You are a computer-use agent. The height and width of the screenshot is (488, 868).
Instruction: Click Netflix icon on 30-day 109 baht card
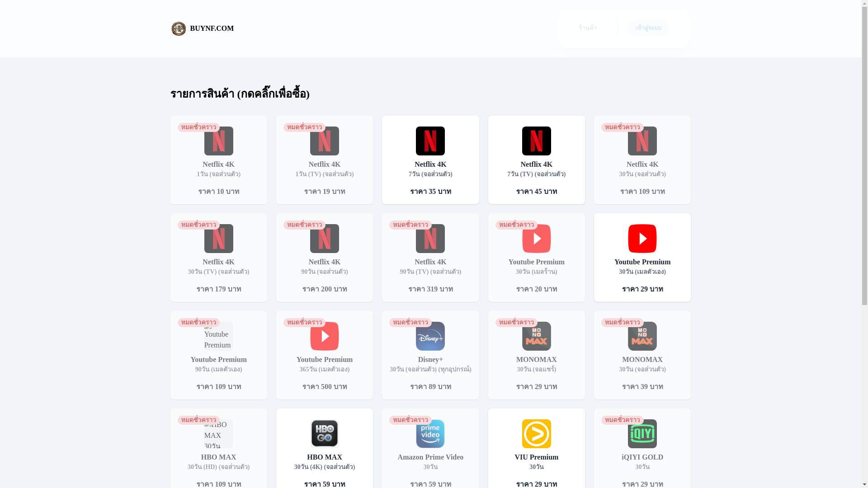pyautogui.click(x=642, y=141)
